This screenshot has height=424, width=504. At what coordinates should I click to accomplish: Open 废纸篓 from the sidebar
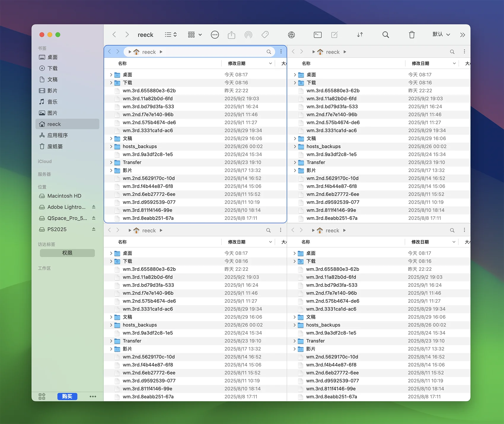tap(67, 146)
